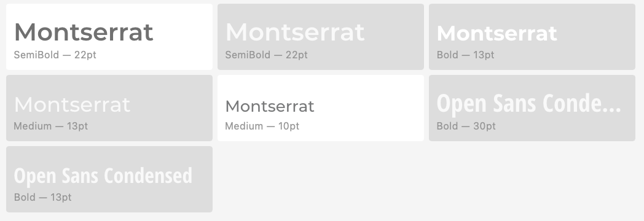Click the truncated 'Open Sans Conde...' preview text
Viewport: 644px width, 221px height.
[x=528, y=103]
